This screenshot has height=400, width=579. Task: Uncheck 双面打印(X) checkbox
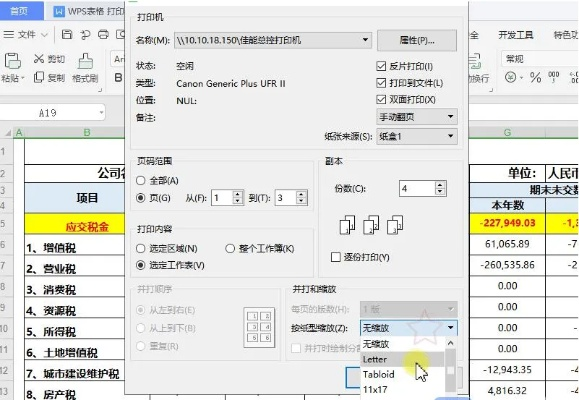coord(381,99)
